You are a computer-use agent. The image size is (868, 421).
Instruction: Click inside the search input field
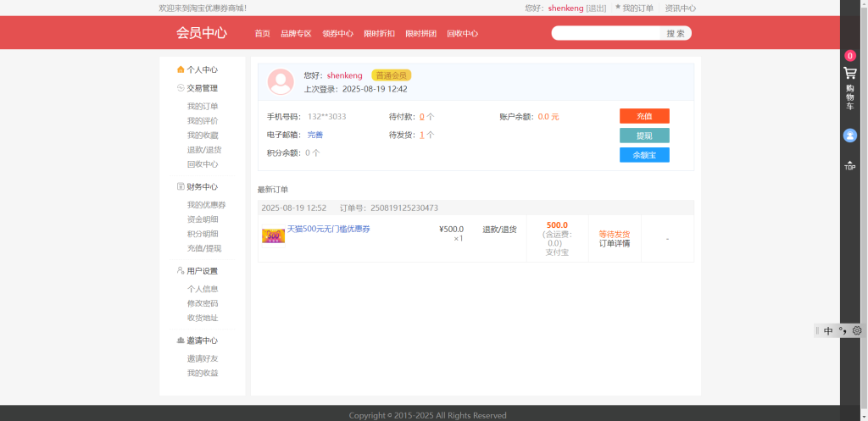[606, 33]
